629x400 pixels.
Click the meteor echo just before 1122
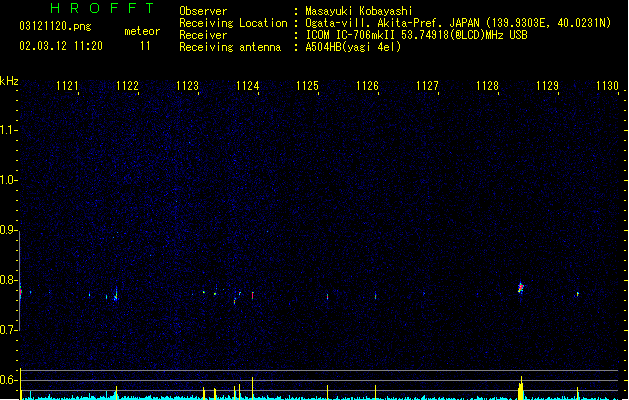coord(116,295)
